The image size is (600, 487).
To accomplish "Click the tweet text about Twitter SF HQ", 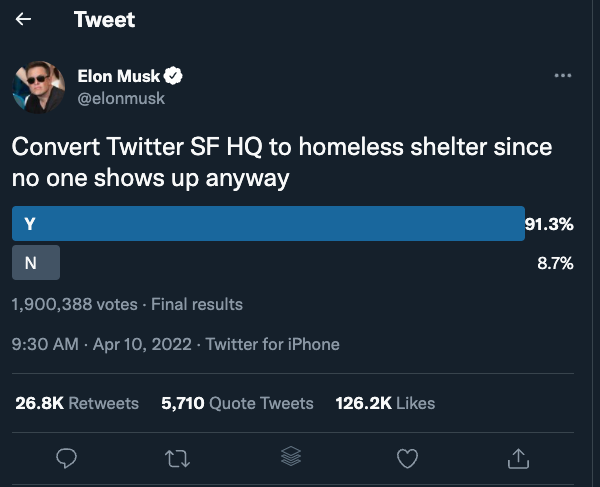I will (x=280, y=163).
